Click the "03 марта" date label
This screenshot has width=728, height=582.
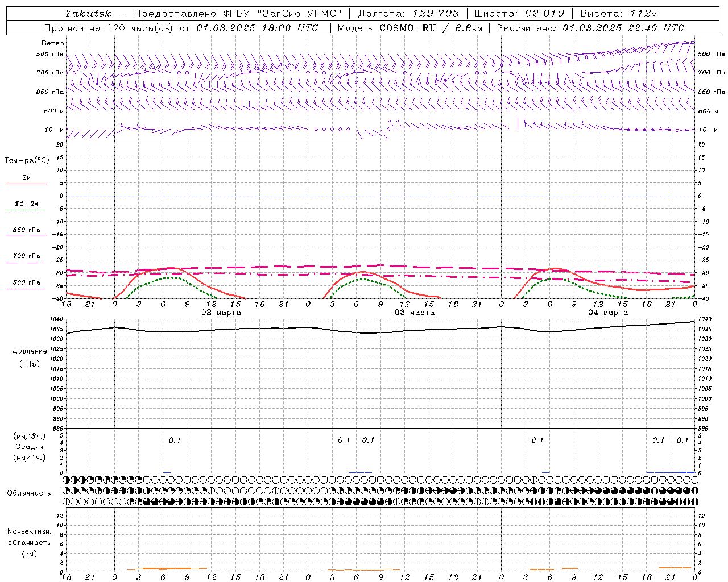pos(415,313)
